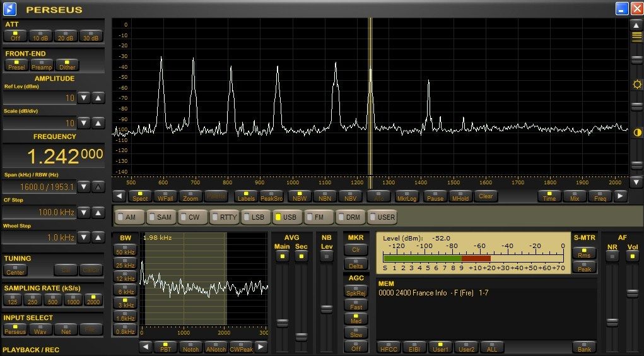Select AM demodulation mode

point(129,217)
